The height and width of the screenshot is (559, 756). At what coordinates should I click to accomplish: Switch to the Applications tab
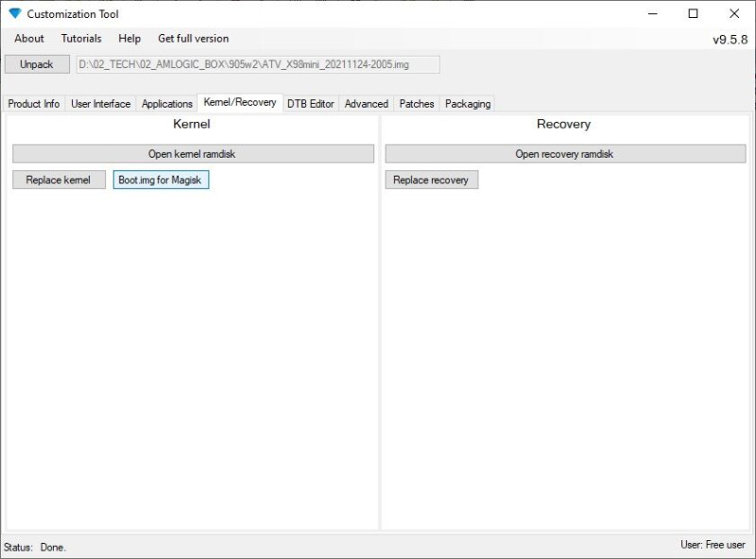[x=167, y=104]
